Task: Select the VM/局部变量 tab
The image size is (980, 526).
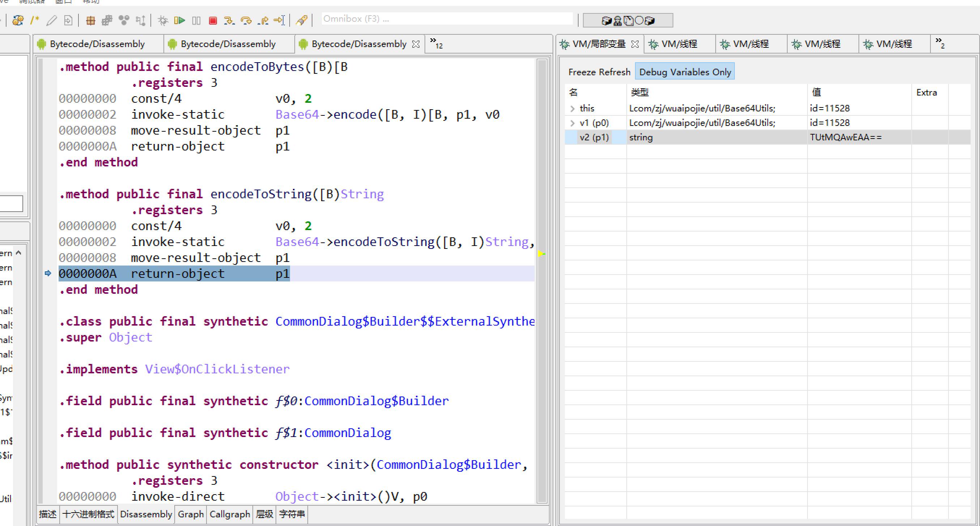Action: 598,44
